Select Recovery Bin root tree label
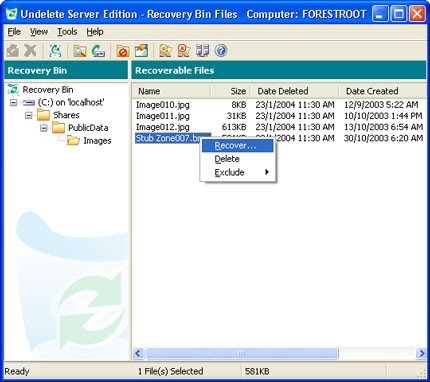The image size is (430, 382). tap(48, 90)
